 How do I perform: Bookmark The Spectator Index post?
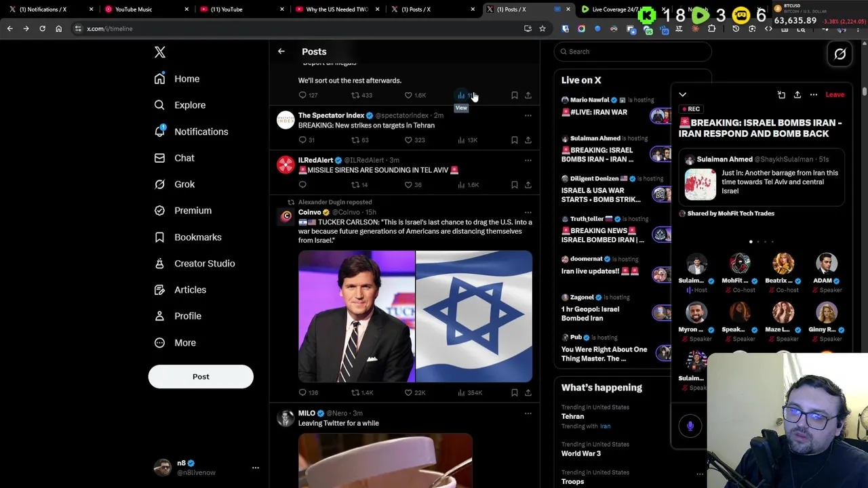[x=515, y=140]
